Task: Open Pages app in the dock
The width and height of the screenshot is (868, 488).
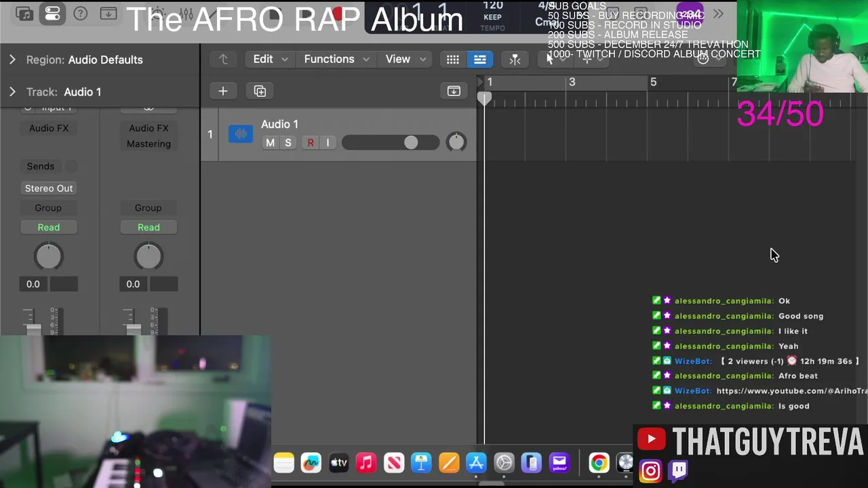Action: pyautogui.click(x=449, y=463)
